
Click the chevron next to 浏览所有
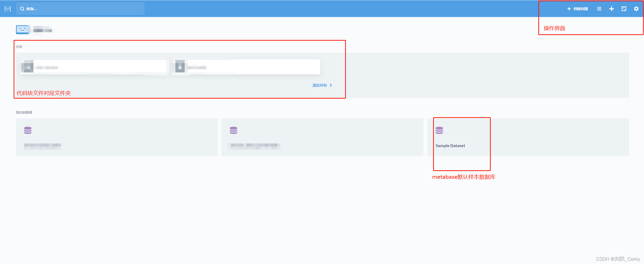331,85
